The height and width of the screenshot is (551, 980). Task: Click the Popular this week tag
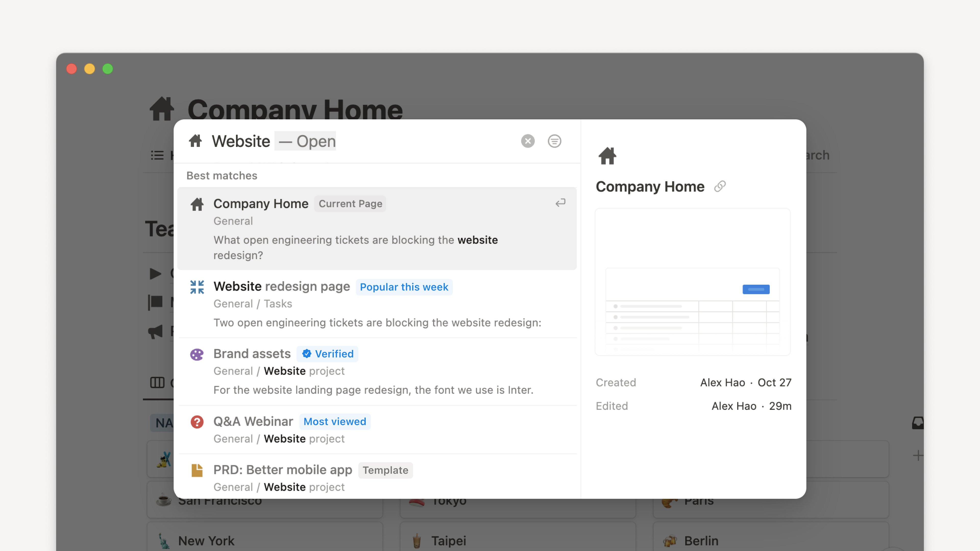(404, 287)
